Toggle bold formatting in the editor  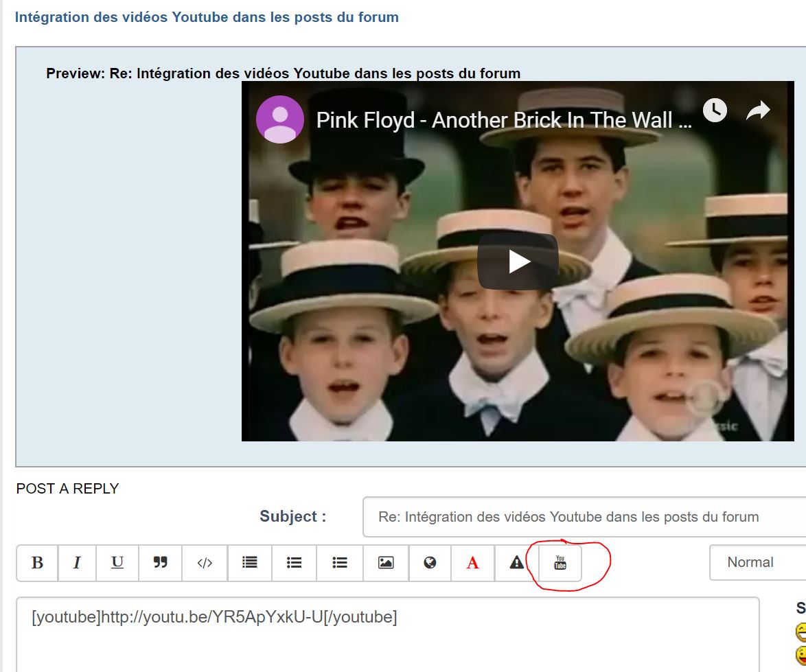point(37,563)
